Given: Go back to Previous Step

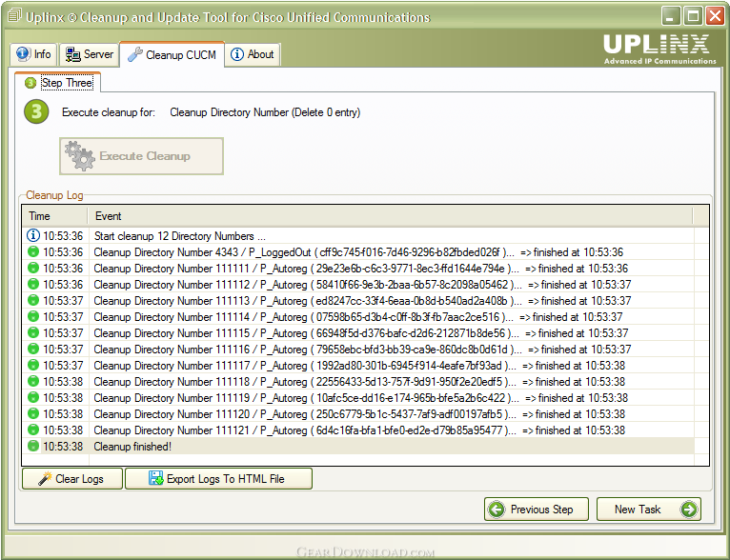Looking at the screenshot, I should tap(536, 510).
